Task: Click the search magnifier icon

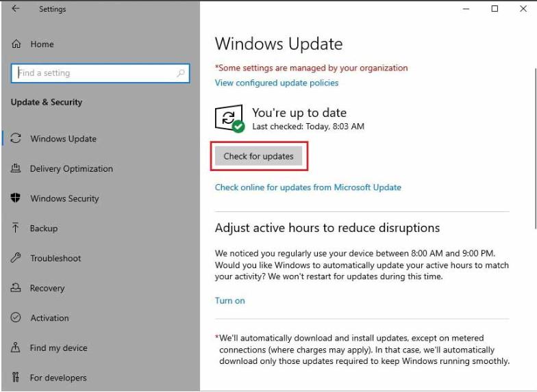Action: point(181,73)
